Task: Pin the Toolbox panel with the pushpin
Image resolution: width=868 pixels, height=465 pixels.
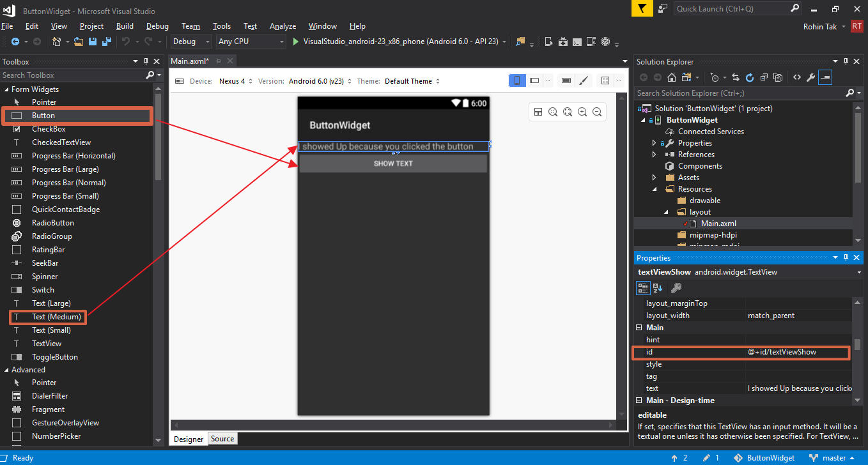Action: (x=146, y=62)
